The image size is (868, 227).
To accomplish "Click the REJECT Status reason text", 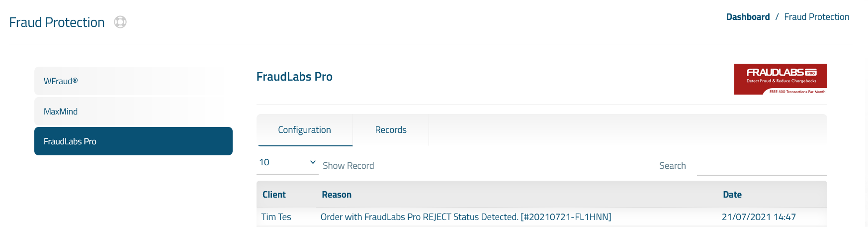I will click(x=466, y=217).
